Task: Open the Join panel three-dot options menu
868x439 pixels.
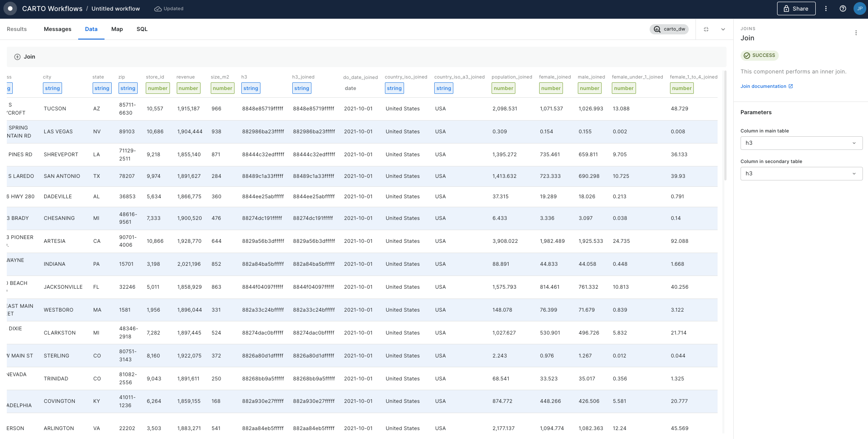Action: [x=856, y=33]
